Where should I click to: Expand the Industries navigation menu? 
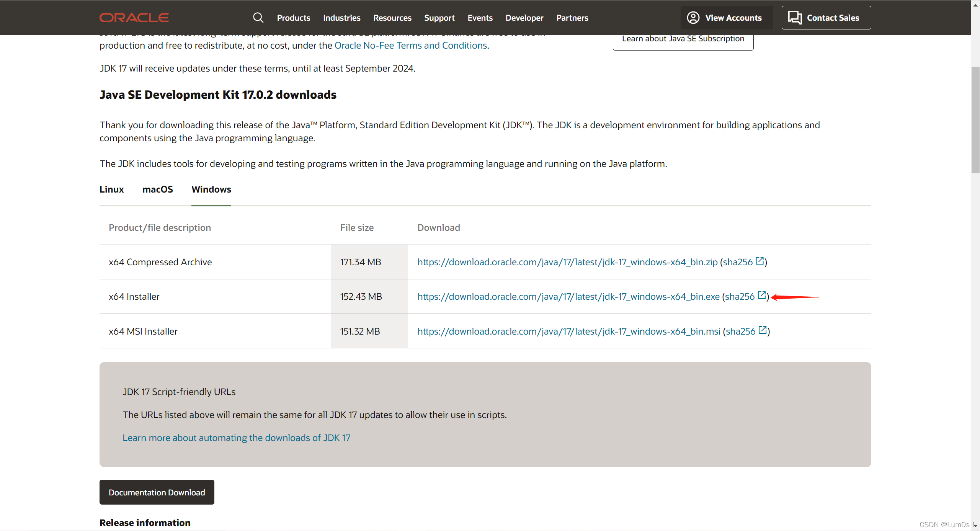341,18
